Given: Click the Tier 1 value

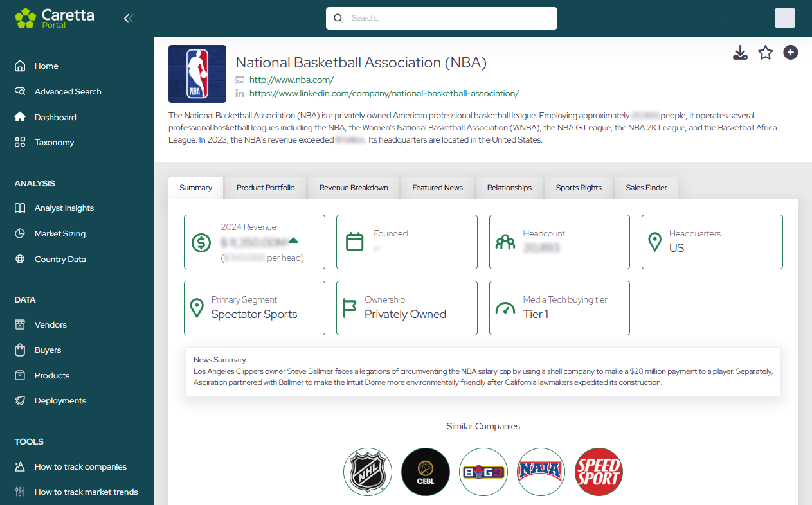Looking at the screenshot, I should pyautogui.click(x=536, y=314).
